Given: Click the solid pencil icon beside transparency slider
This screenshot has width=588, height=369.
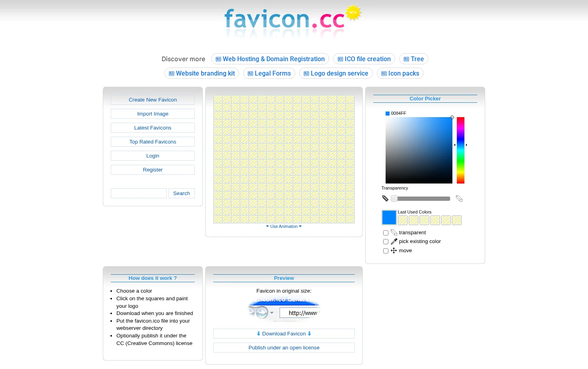Looking at the screenshot, I should [385, 198].
